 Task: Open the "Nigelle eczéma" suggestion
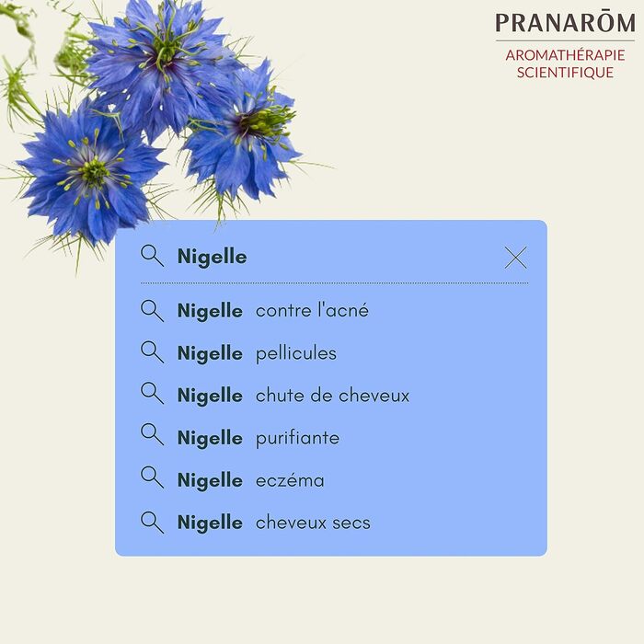(251, 480)
